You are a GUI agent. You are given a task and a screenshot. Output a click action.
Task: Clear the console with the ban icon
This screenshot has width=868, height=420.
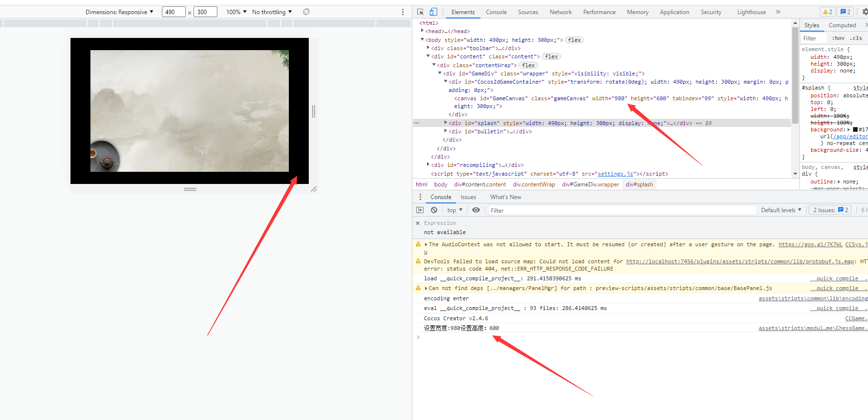point(434,210)
